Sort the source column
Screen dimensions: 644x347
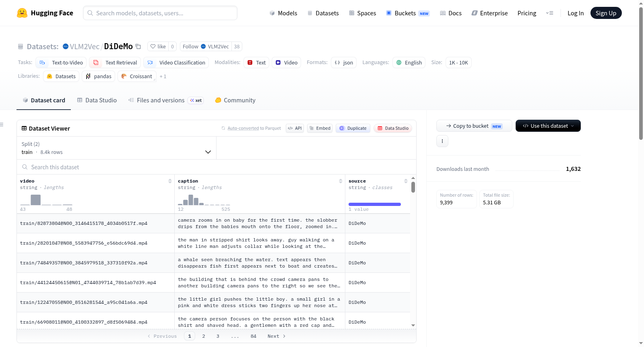tap(406, 181)
